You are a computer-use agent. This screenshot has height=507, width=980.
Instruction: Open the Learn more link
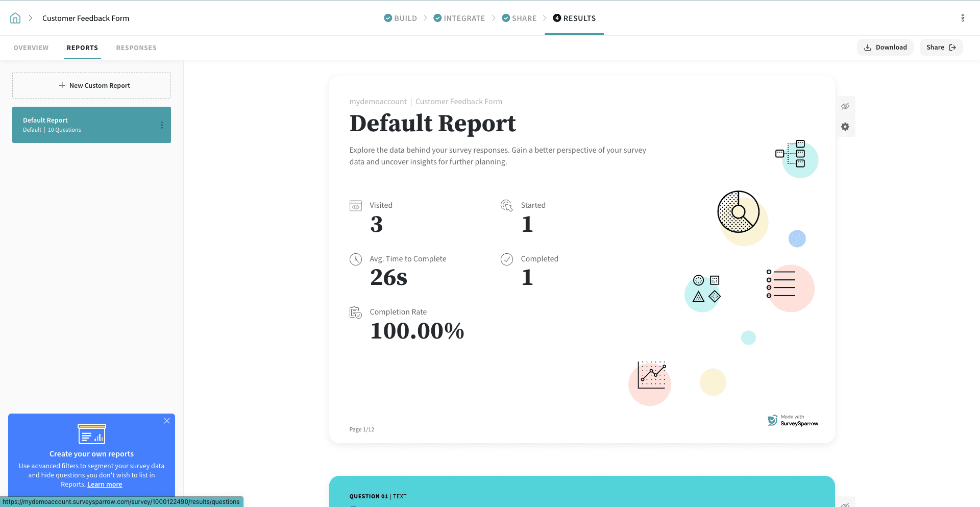pos(105,485)
